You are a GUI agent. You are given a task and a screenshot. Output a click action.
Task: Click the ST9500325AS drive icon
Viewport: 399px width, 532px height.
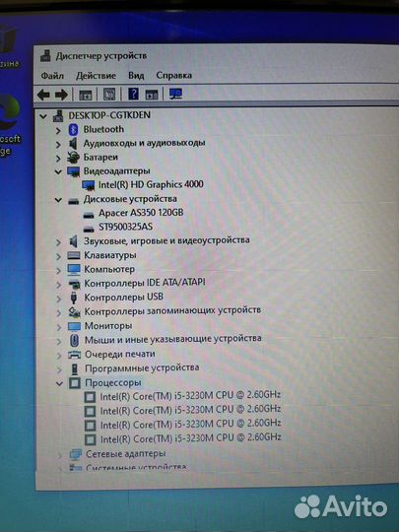pos(89,229)
